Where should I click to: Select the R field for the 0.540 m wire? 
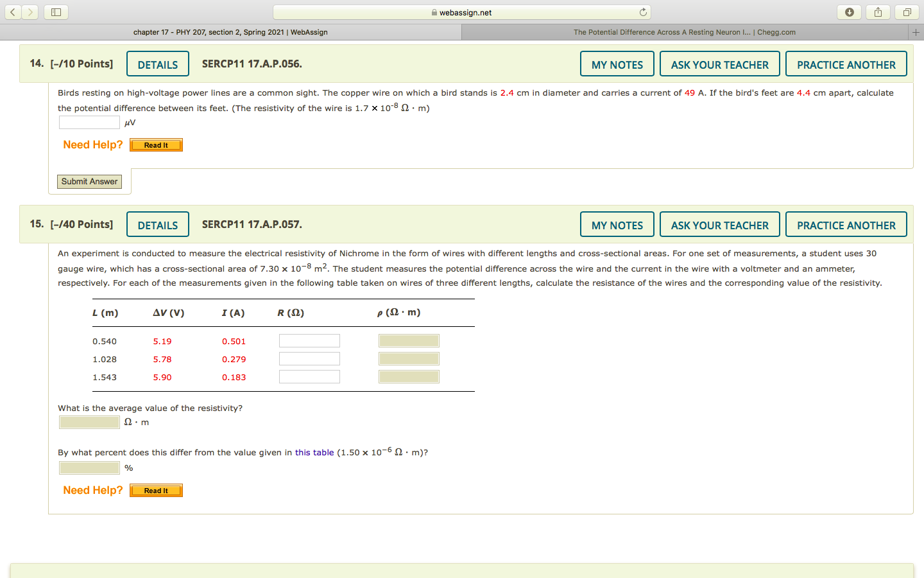click(x=309, y=340)
